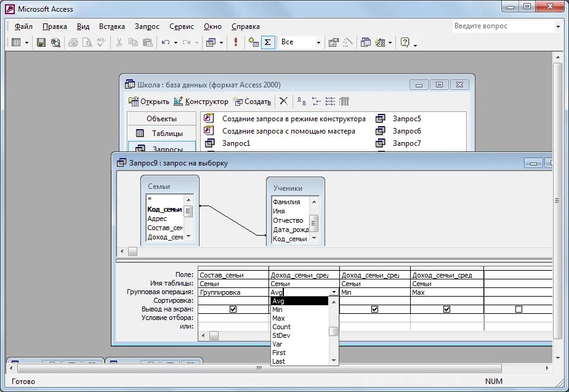
Task: Open the Правка menu
Action: [54, 26]
